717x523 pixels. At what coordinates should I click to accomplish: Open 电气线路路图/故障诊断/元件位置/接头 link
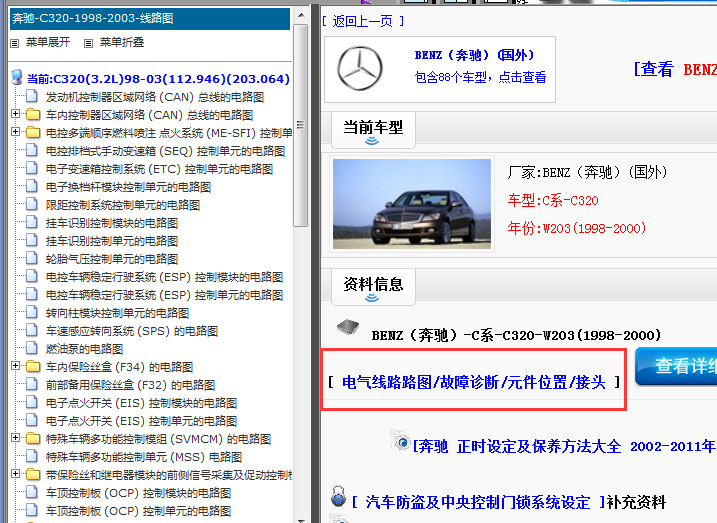474,382
